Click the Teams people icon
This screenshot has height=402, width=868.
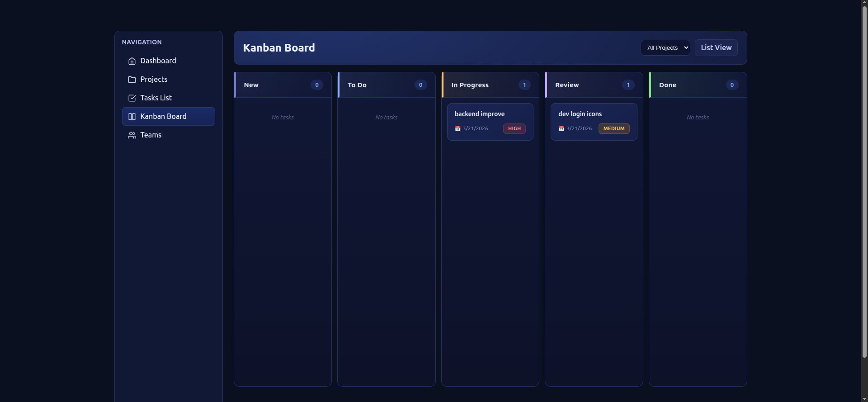point(132,135)
